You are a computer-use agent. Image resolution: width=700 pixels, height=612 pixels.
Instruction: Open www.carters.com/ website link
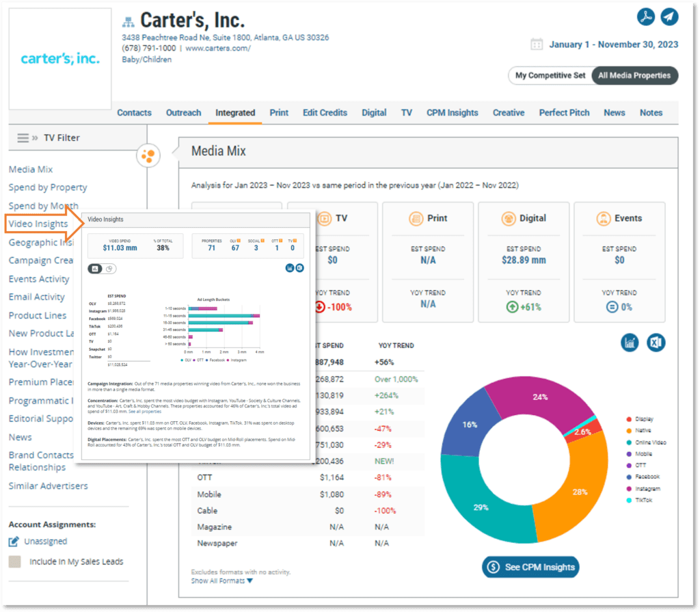(218, 49)
